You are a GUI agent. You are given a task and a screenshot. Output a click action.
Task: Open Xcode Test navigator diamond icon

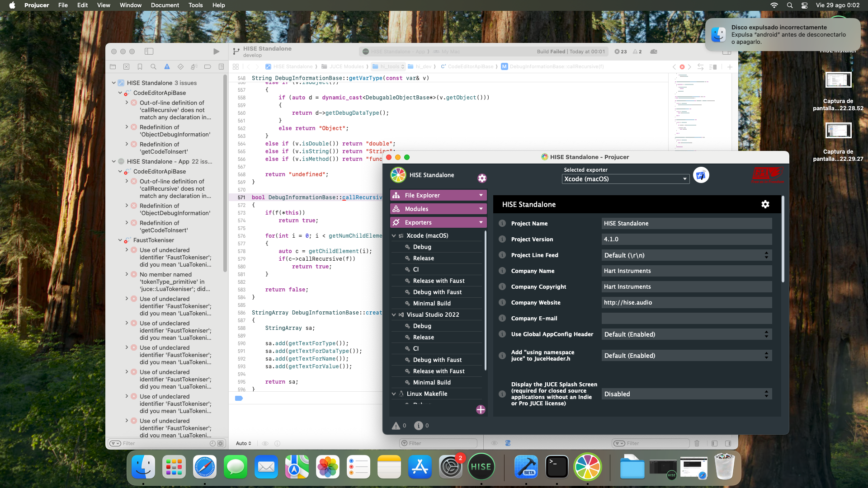(180, 67)
